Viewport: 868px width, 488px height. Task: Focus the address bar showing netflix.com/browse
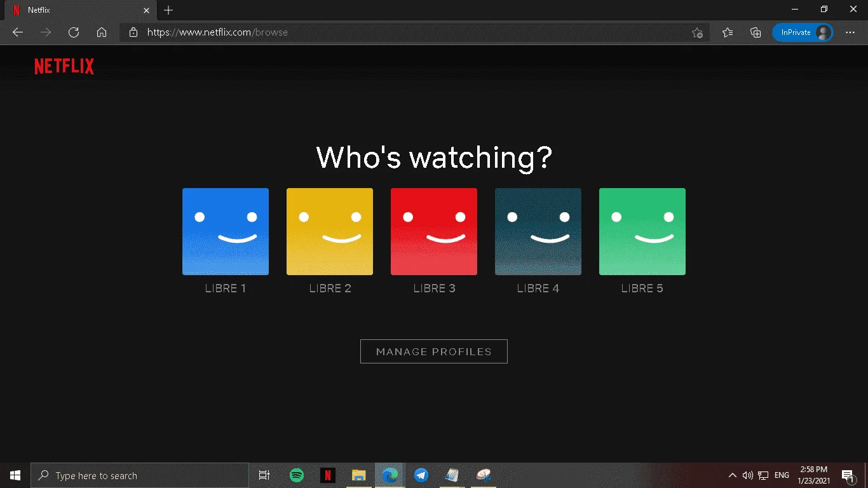[x=414, y=32]
